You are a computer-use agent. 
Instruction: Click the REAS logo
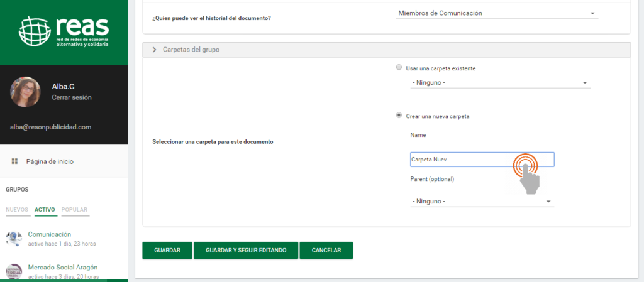click(64, 32)
